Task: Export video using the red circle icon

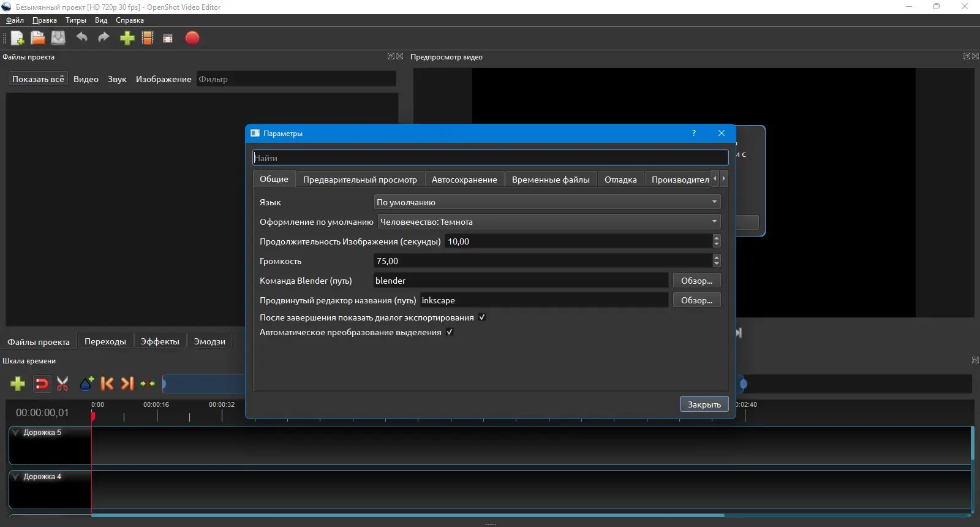Action: click(192, 38)
